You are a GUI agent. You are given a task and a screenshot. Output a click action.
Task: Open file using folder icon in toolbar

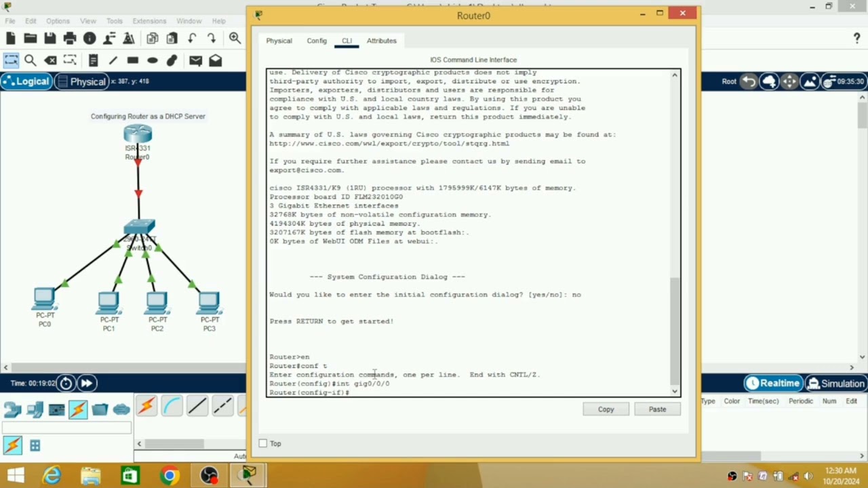coord(30,39)
